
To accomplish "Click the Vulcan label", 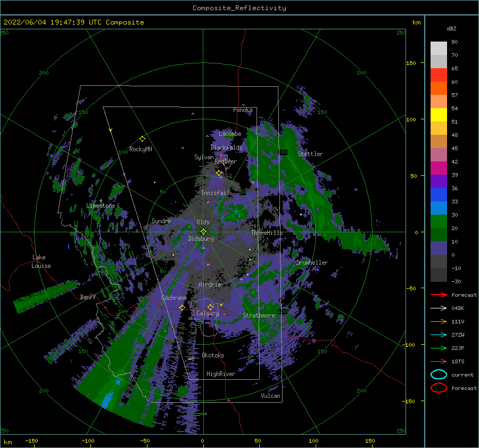I will pos(271,396).
